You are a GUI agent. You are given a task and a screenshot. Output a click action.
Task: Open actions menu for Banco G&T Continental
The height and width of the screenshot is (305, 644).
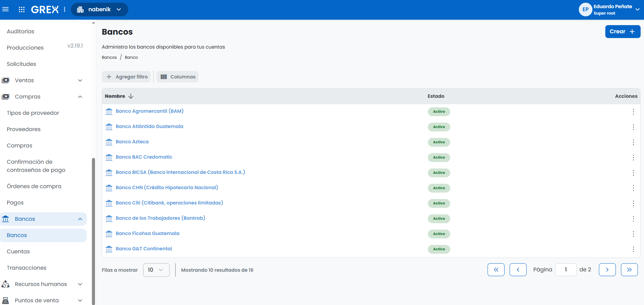coord(633,249)
